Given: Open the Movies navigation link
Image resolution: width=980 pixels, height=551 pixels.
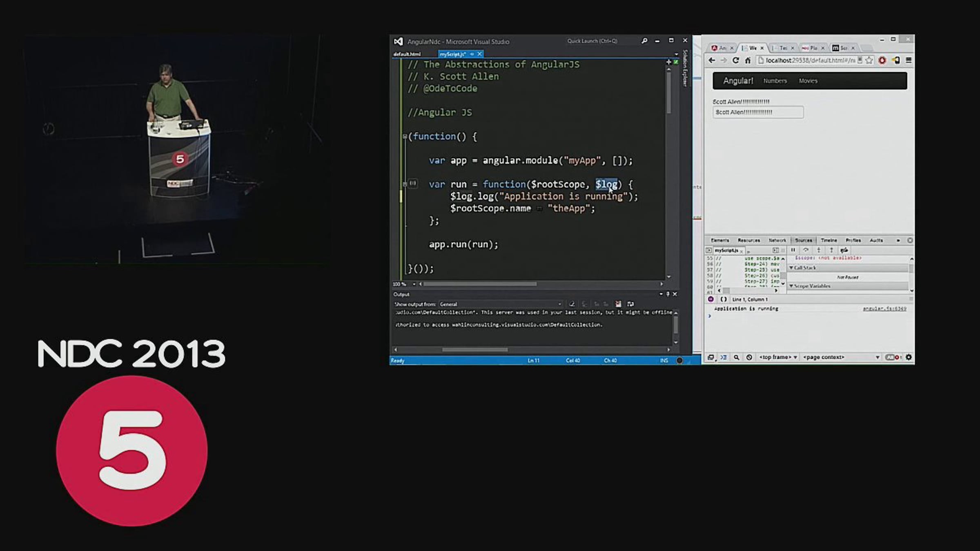Looking at the screenshot, I should [x=808, y=81].
